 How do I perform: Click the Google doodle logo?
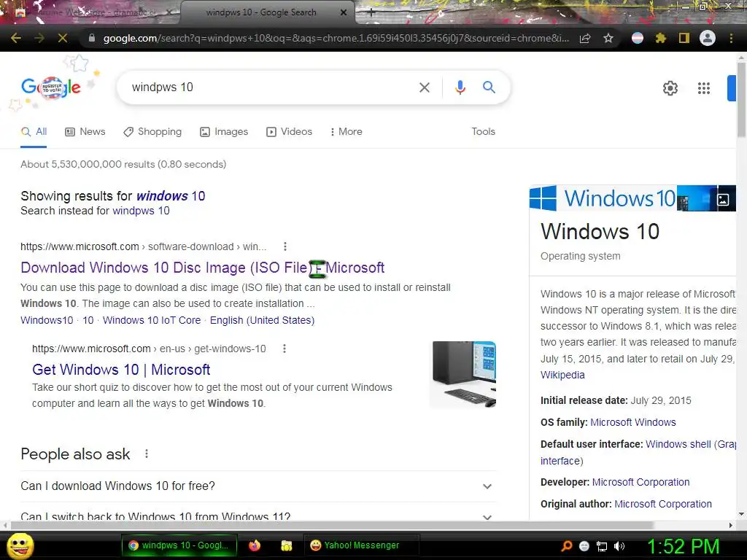tap(51, 87)
